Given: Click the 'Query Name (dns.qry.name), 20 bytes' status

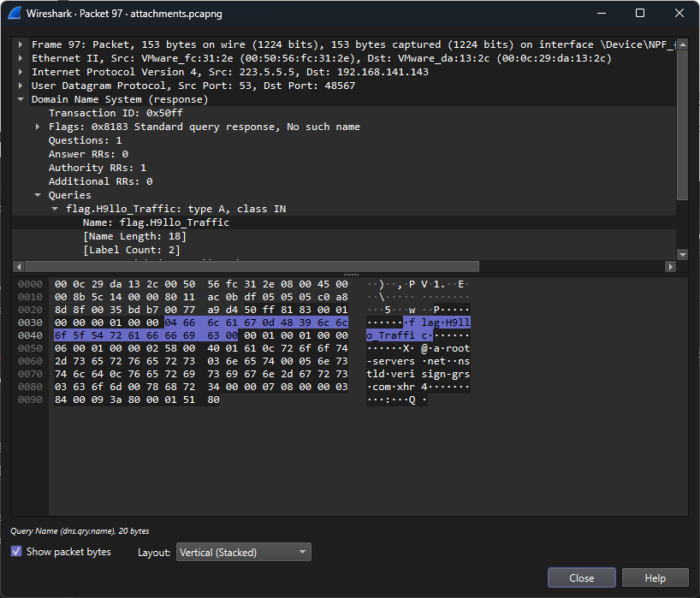Looking at the screenshot, I should (x=80, y=531).
